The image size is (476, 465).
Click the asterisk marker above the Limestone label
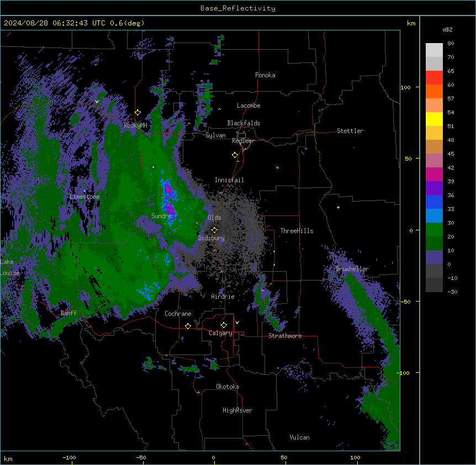tap(84, 191)
